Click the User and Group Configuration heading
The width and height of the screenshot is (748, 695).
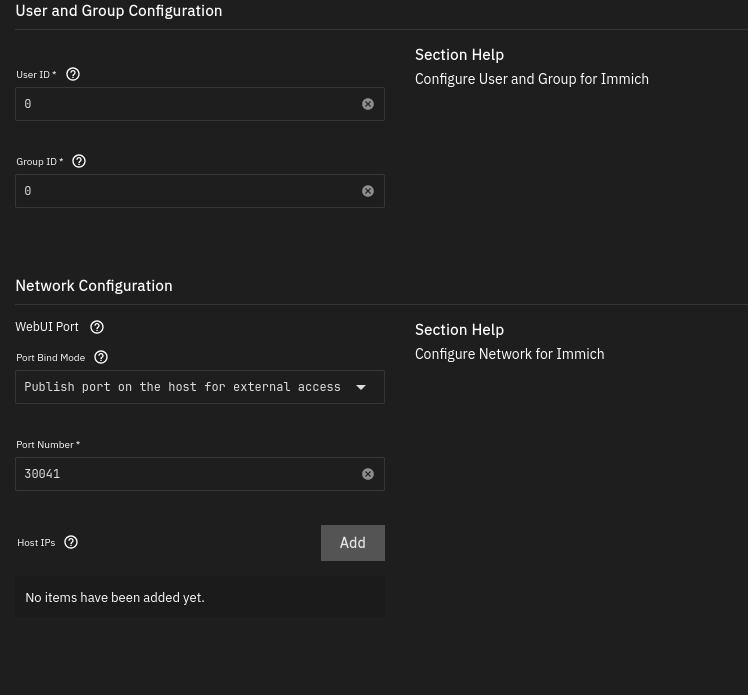(119, 11)
